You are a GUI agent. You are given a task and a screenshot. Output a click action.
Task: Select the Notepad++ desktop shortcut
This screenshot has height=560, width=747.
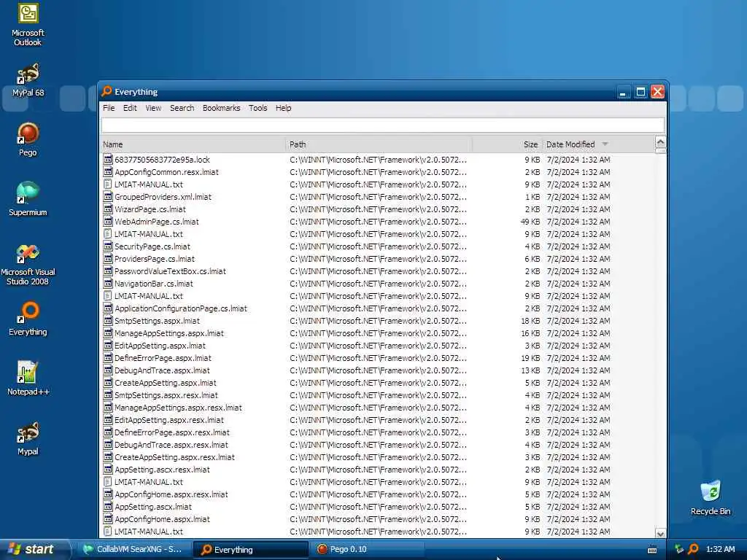(x=28, y=378)
